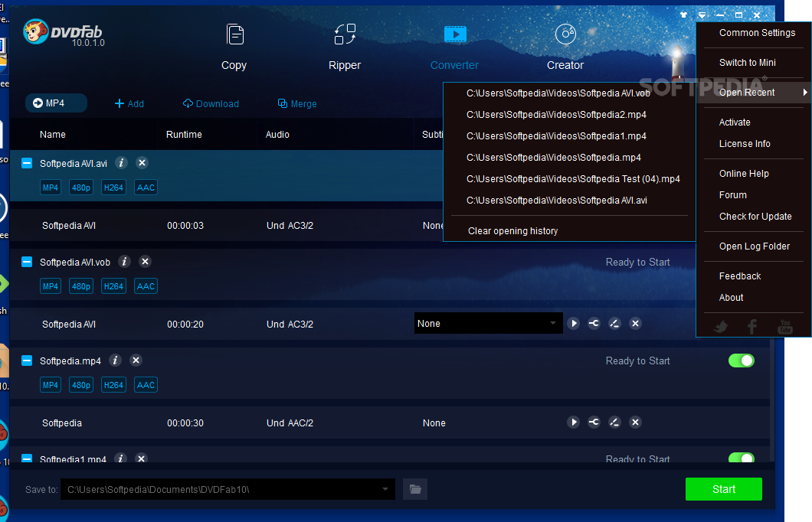Image resolution: width=812 pixels, height=522 pixels.
Task: Open the YouTube link icon
Action: (785, 327)
